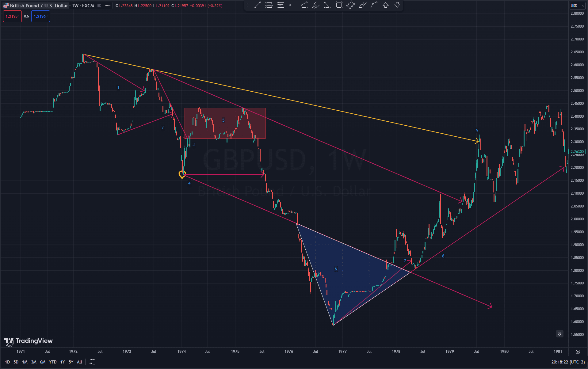Click the GBP/USD flag symbol icon
Viewport: 588px width, 369px height.
point(6,6)
